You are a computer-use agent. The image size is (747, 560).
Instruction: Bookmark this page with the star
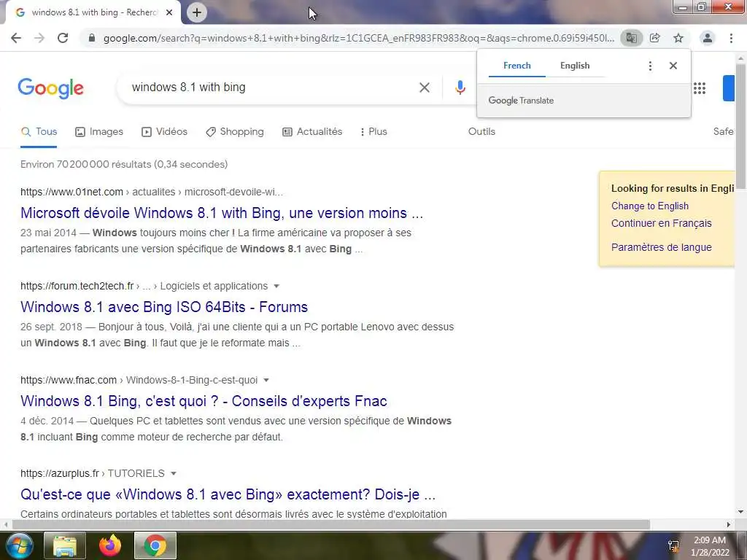[x=678, y=38]
